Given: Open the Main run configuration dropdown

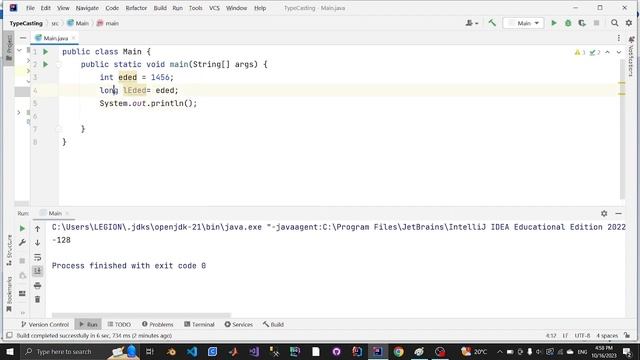Looking at the screenshot, I should (524, 23).
